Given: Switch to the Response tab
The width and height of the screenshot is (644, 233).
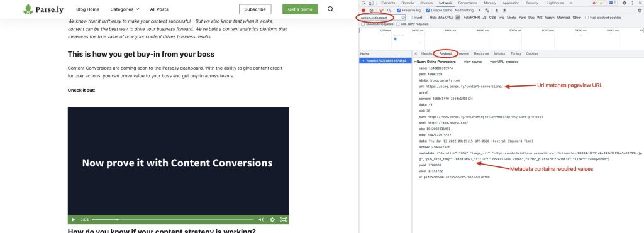Looking at the screenshot, I should [x=481, y=53].
